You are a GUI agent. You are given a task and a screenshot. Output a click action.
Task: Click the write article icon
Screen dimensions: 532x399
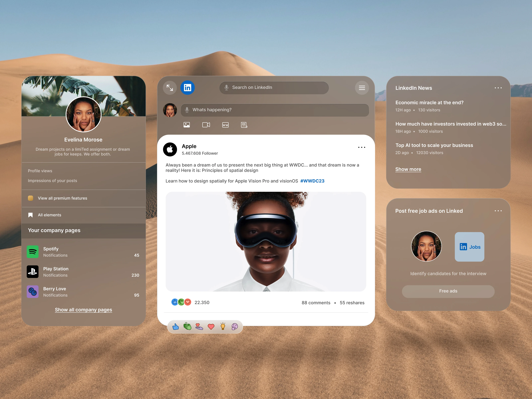click(x=244, y=125)
